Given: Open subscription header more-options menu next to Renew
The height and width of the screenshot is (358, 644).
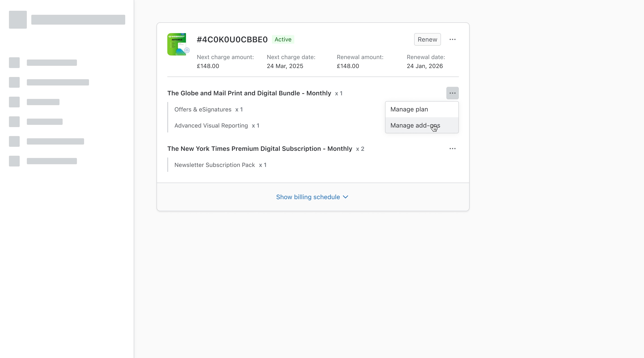Looking at the screenshot, I should 452,40.
